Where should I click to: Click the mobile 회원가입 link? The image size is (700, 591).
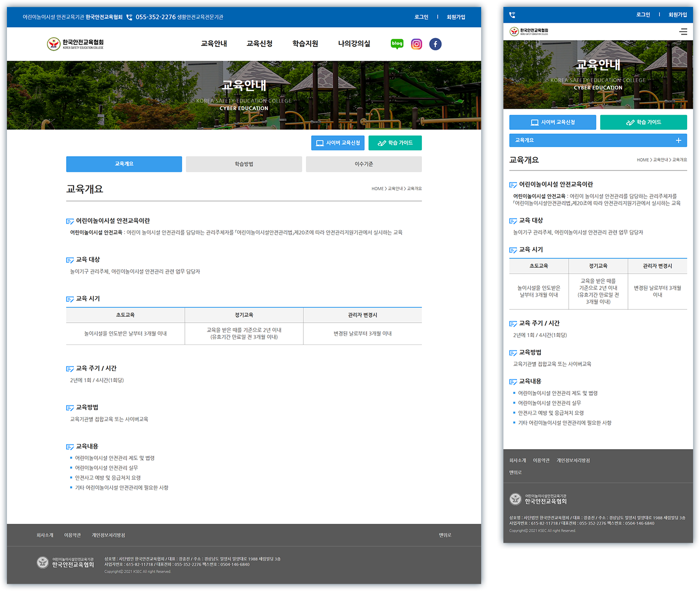[677, 15]
